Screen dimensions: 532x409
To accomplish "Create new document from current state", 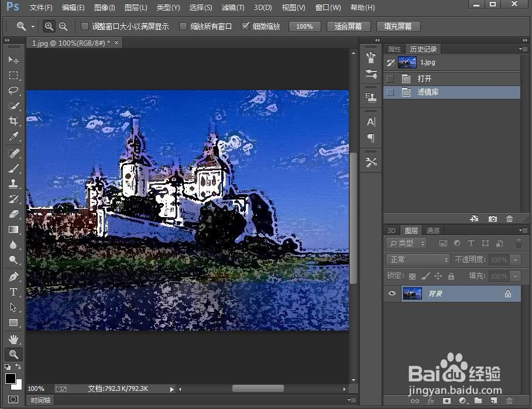I will (474, 219).
